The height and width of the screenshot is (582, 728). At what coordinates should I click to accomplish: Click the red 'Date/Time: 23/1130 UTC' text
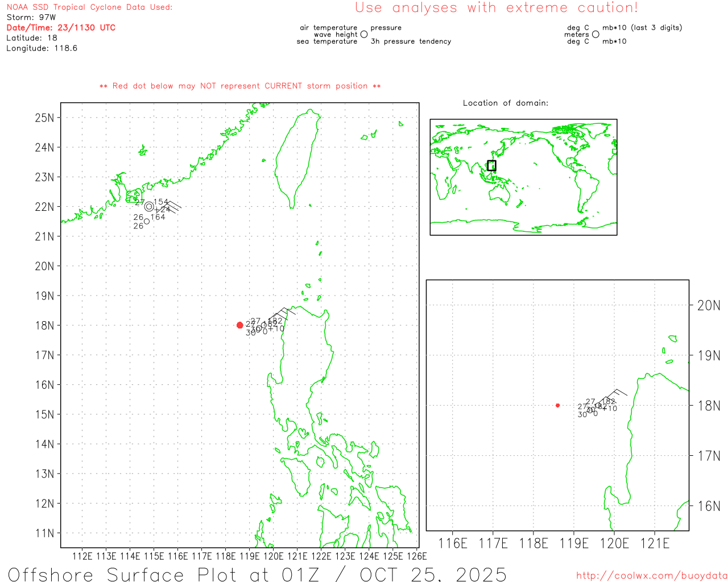pos(61,28)
